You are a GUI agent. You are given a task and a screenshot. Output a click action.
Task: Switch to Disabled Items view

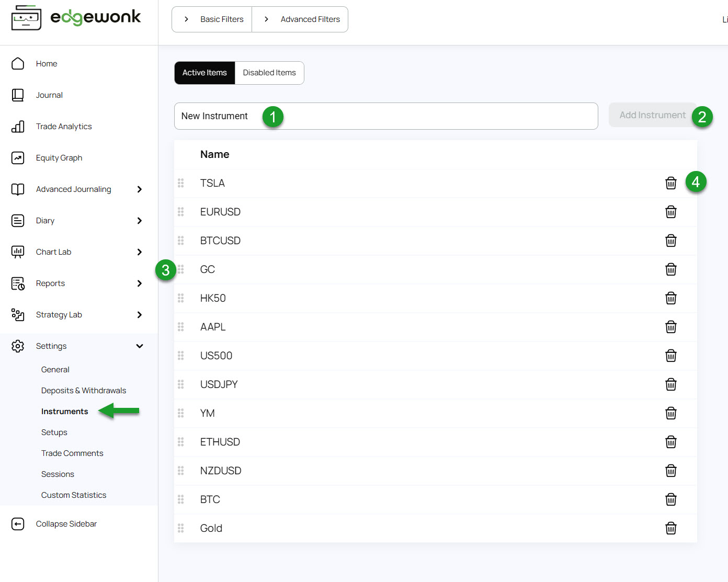click(269, 73)
